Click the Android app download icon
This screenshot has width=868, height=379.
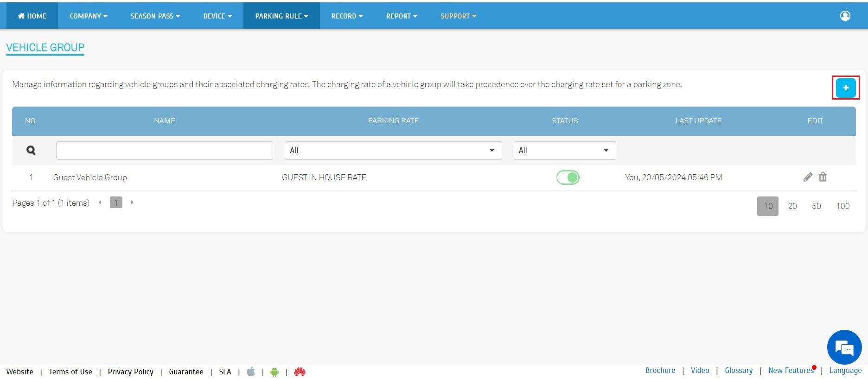[274, 372]
